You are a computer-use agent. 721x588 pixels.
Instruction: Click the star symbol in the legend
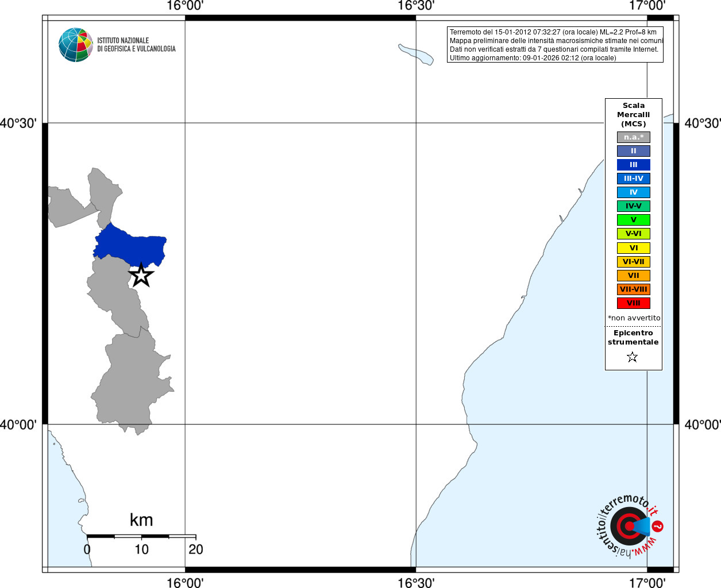[633, 357]
